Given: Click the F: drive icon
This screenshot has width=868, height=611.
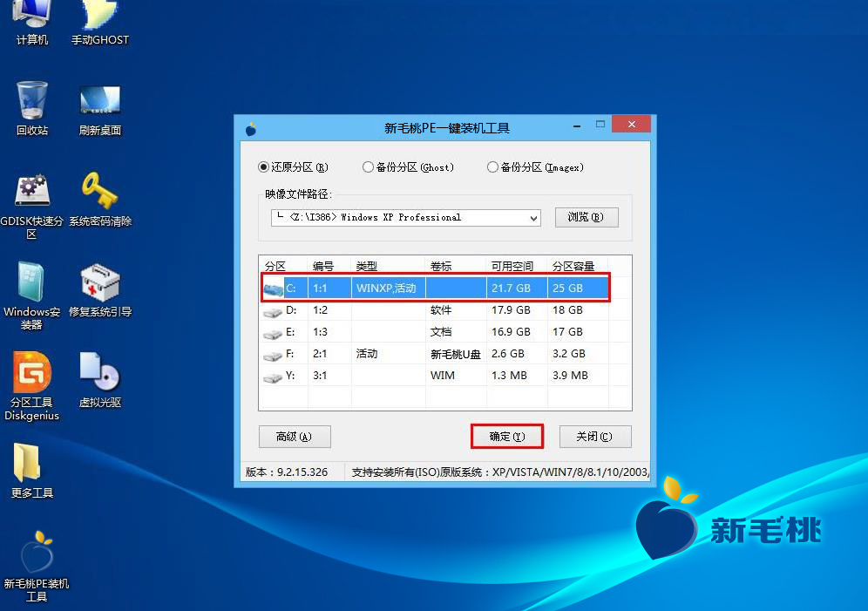Looking at the screenshot, I should [273, 356].
